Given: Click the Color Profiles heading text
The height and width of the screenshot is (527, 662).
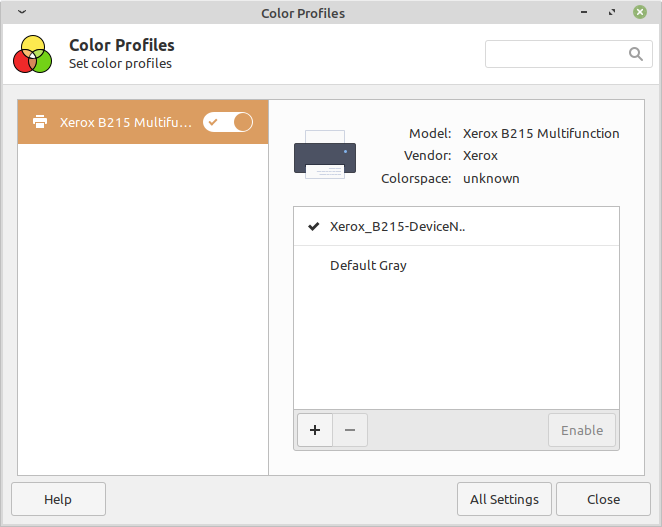Looking at the screenshot, I should click(x=122, y=45).
